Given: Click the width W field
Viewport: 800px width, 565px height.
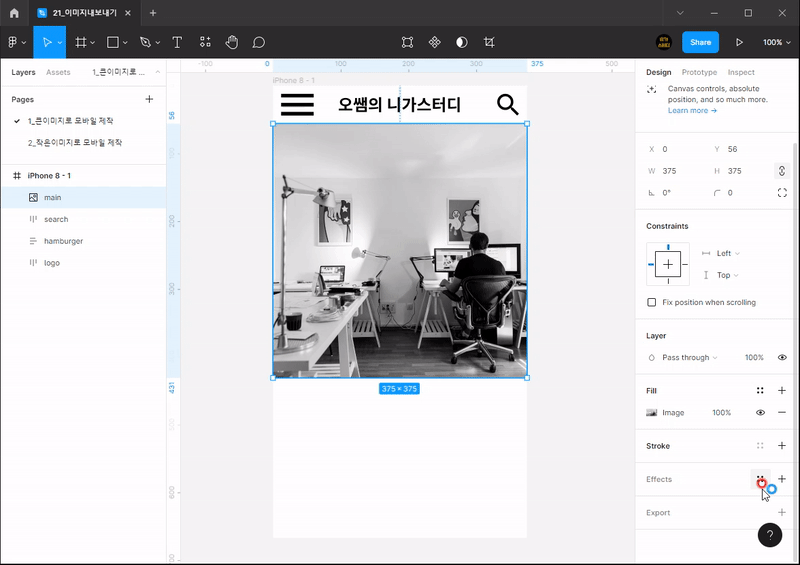Looking at the screenshot, I should 676,171.
